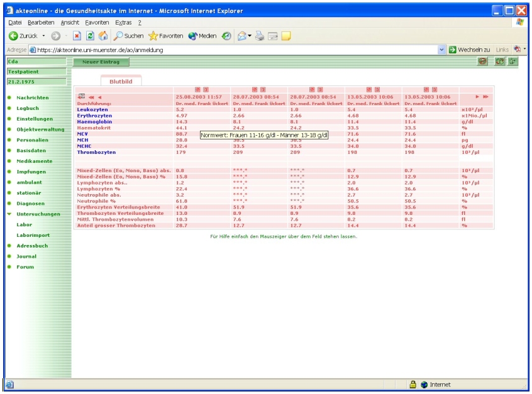Open Logbuch in the sidebar
Viewport: 532px width, 394px height.
pyautogui.click(x=28, y=108)
